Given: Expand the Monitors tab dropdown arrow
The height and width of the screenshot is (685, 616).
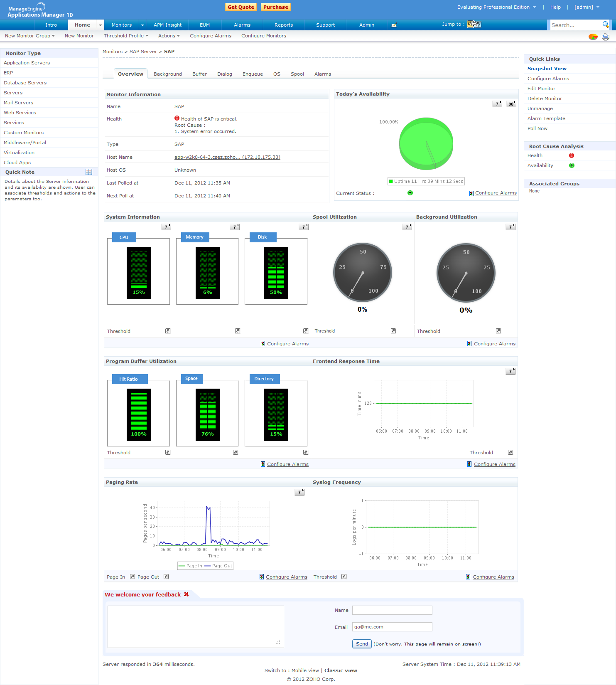Looking at the screenshot, I should click(142, 25).
